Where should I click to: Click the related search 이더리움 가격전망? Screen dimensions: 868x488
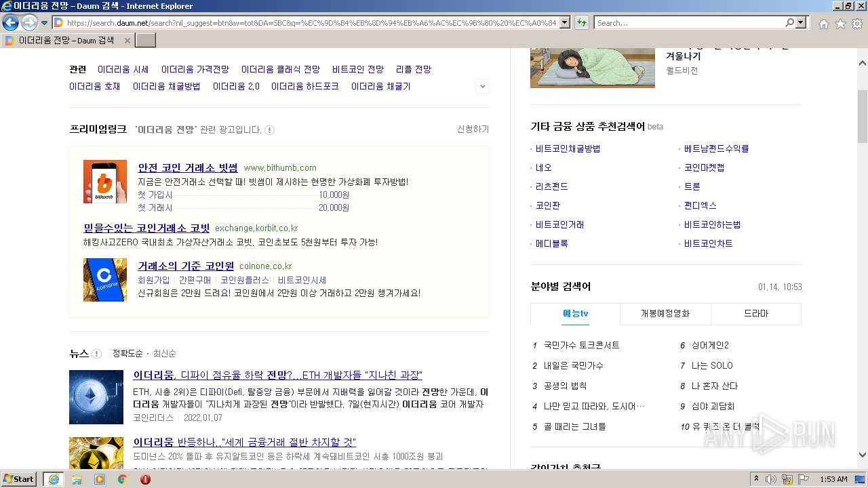click(195, 69)
